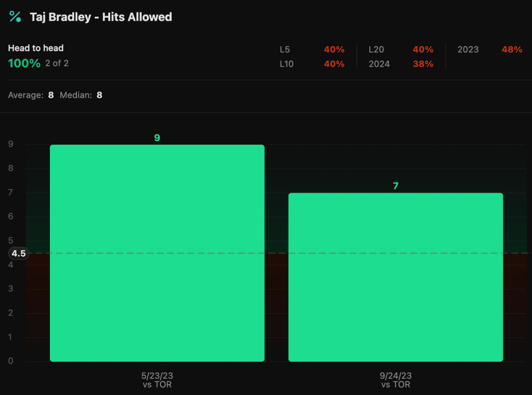Select the green bar for 9/24/23
Image resolution: width=532 pixels, height=395 pixels.
pos(395,277)
